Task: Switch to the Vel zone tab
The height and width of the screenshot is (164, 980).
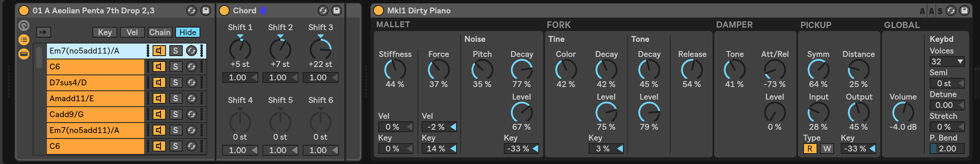Action: coord(132,32)
